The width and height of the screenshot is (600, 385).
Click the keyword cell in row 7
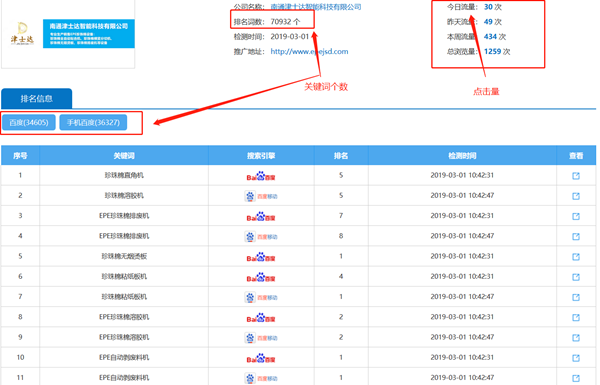pos(124,297)
